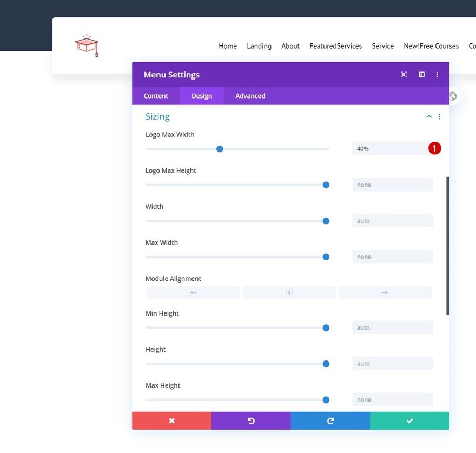Open the Menu Settings three-dot options

point(437,75)
